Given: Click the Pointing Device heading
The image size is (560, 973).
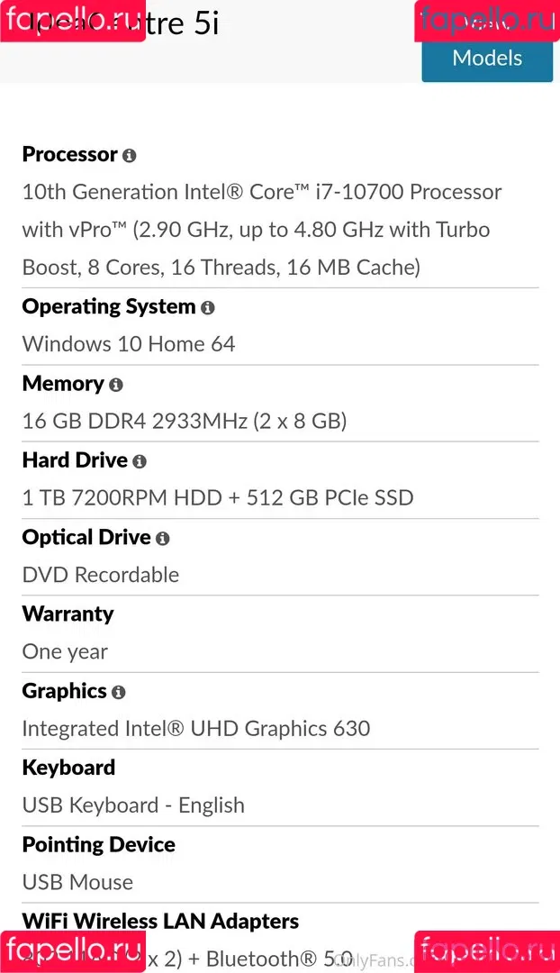Looking at the screenshot, I should click(99, 844).
